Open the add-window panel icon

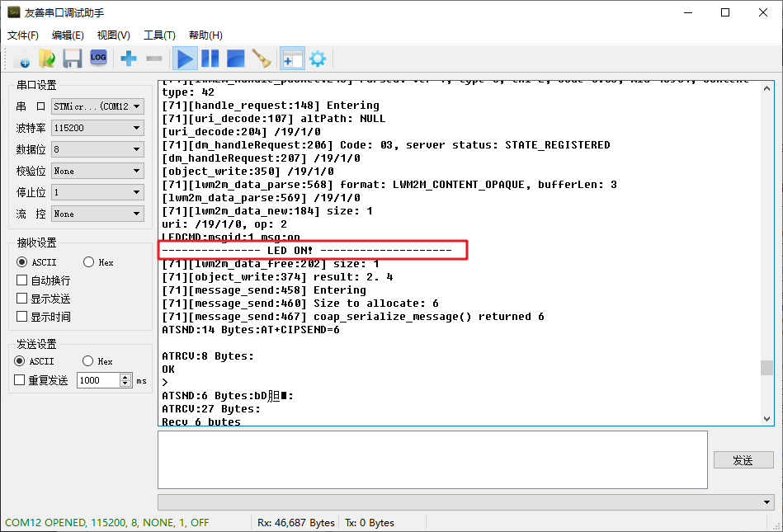tap(292, 59)
